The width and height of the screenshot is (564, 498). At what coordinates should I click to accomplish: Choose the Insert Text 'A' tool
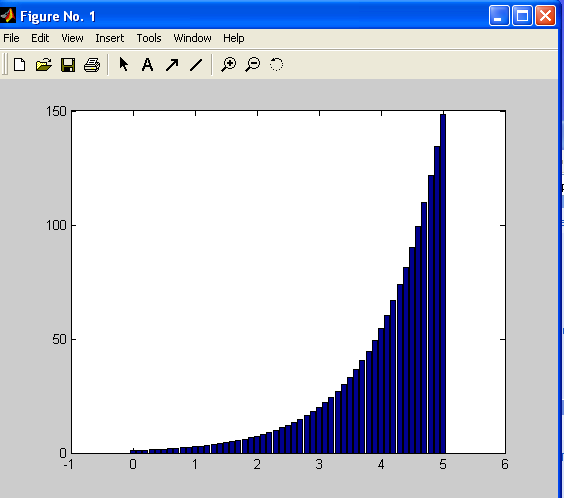tap(147, 65)
